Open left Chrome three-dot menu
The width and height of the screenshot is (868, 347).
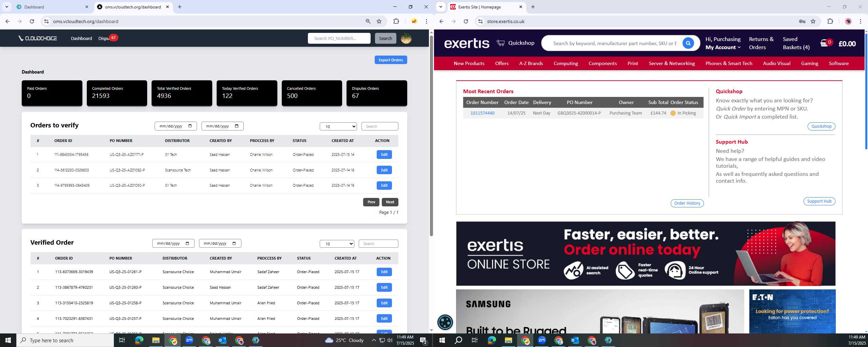click(x=426, y=21)
